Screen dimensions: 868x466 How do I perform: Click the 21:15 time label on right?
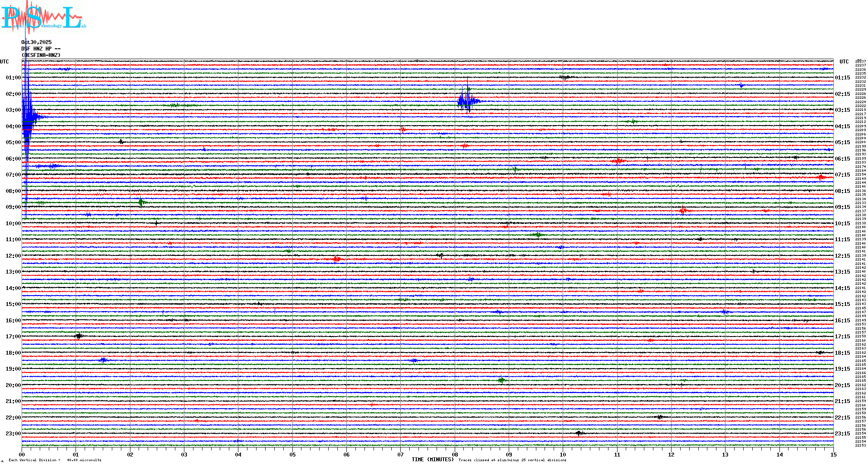[x=842, y=401]
